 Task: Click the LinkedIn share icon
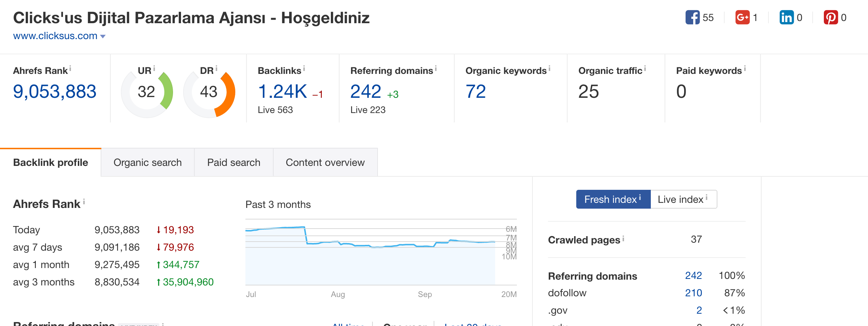(x=786, y=17)
